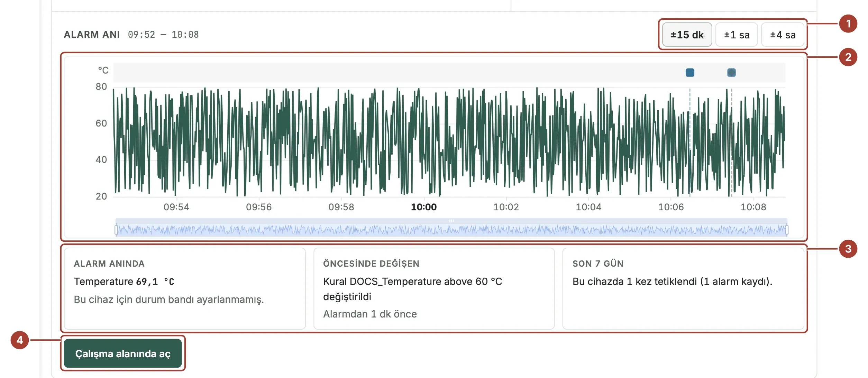Click the ALARM ANINDA heading
Viewport: 868px width, 378px height.
[x=109, y=264]
